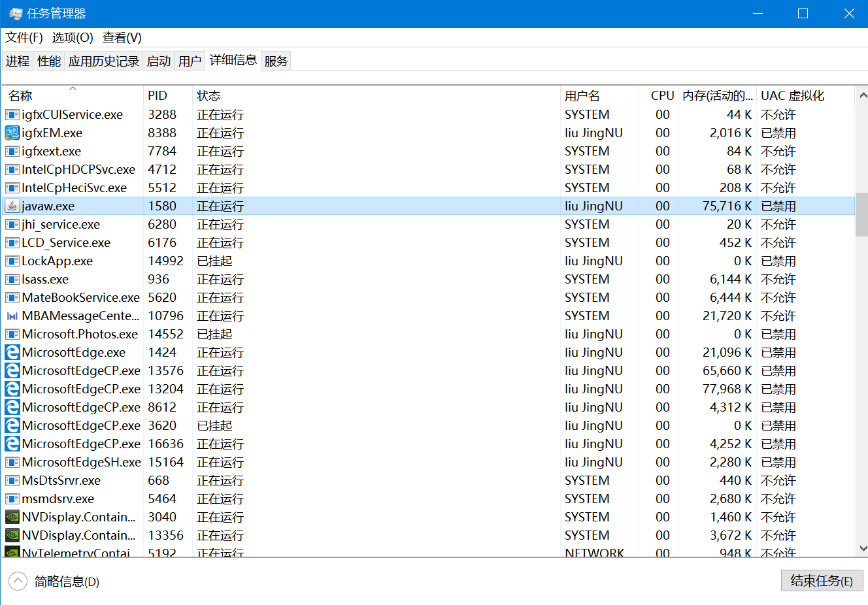This screenshot has height=605, width=868.
Task: Select PID 936 in the lsass.exe row
Action: tap(158, 280)
